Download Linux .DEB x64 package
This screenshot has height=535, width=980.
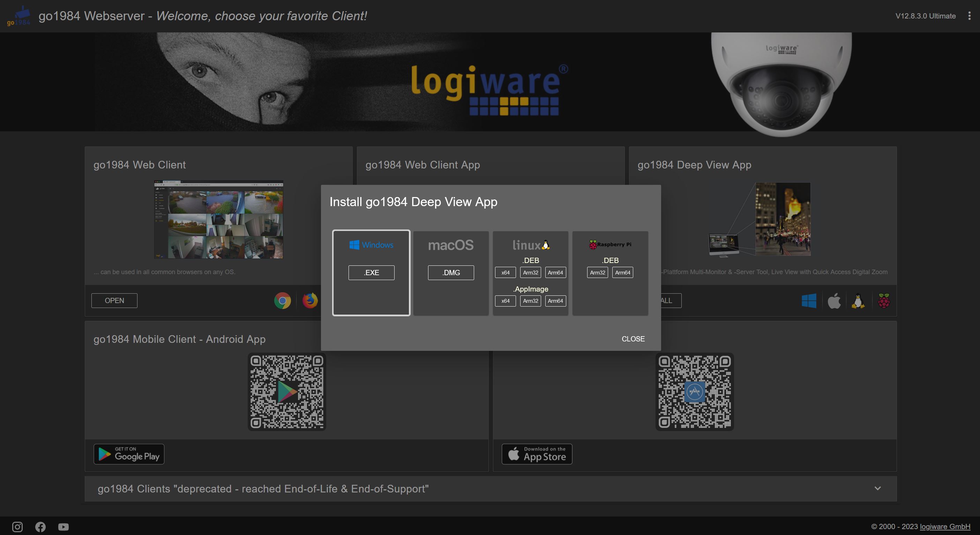pyautogui.click(x=505, y=272)
